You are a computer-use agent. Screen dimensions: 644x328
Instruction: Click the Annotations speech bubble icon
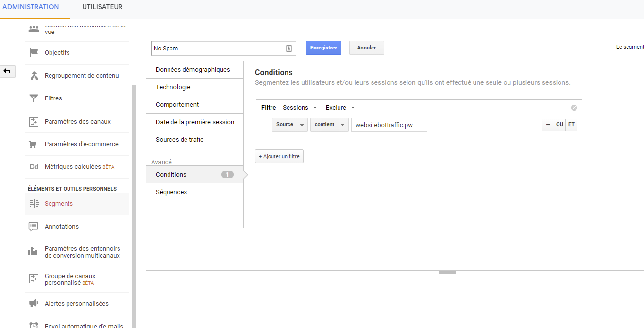click(x=34, y=227)
